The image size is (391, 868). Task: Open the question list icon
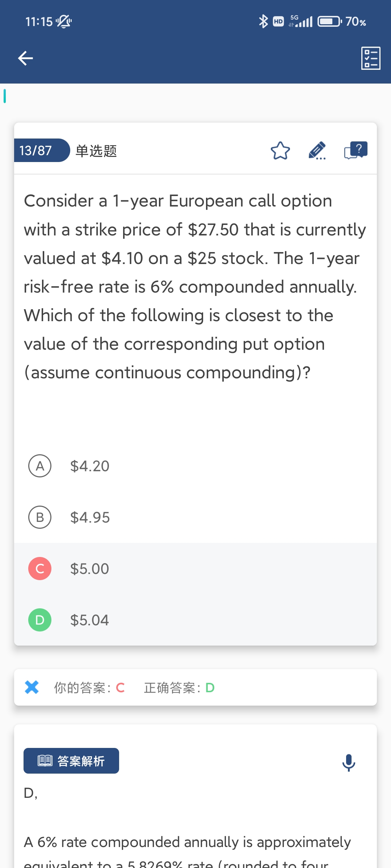click(x=371, y=58)
